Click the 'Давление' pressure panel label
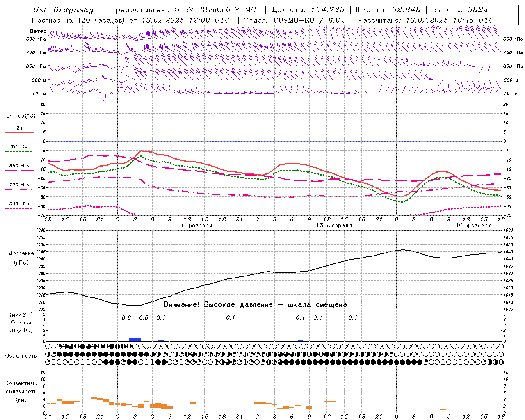The width and height of the screenshot is (525, 420). point(21,253)
